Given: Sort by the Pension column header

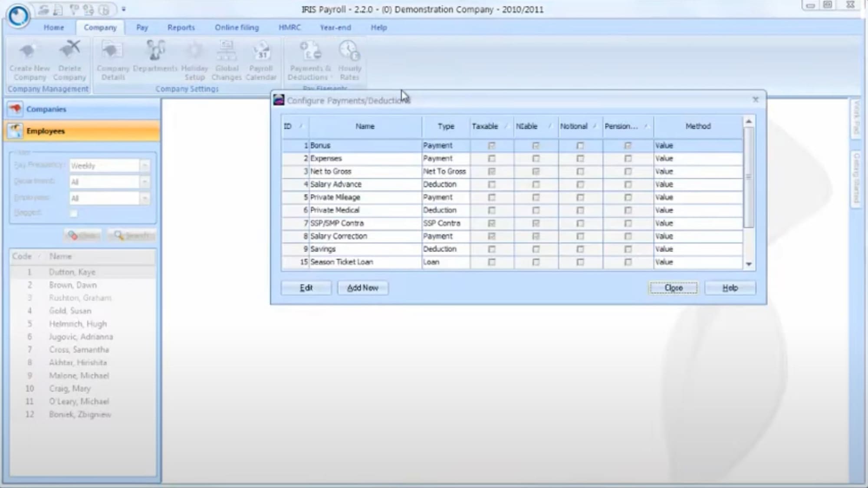Looking at the screenshot, I should pos(628,126).
